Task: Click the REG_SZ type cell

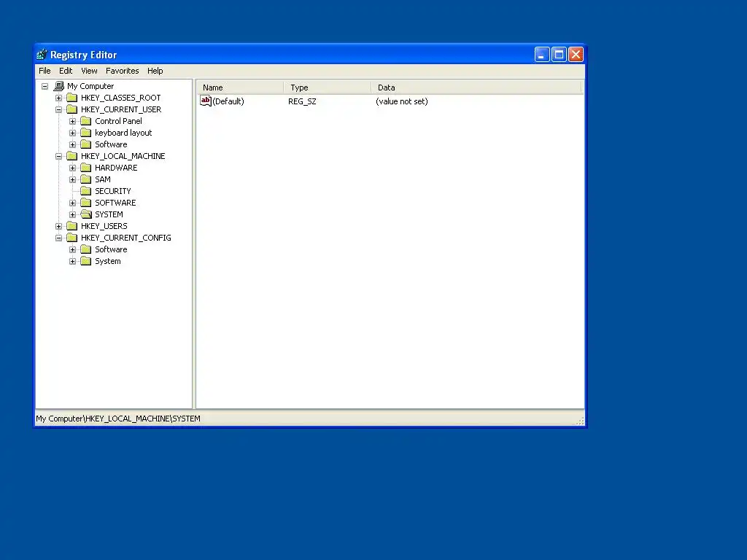Action: 302,101
